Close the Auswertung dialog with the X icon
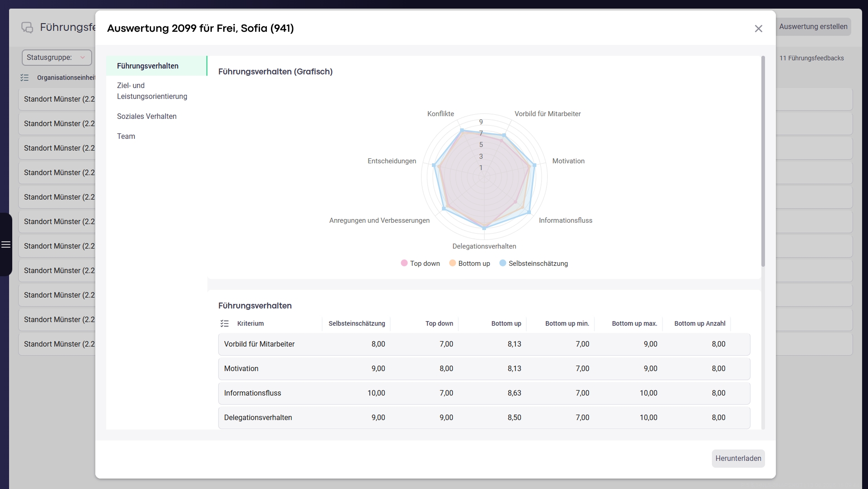This screenshot has width=868, height=489. 758,29
